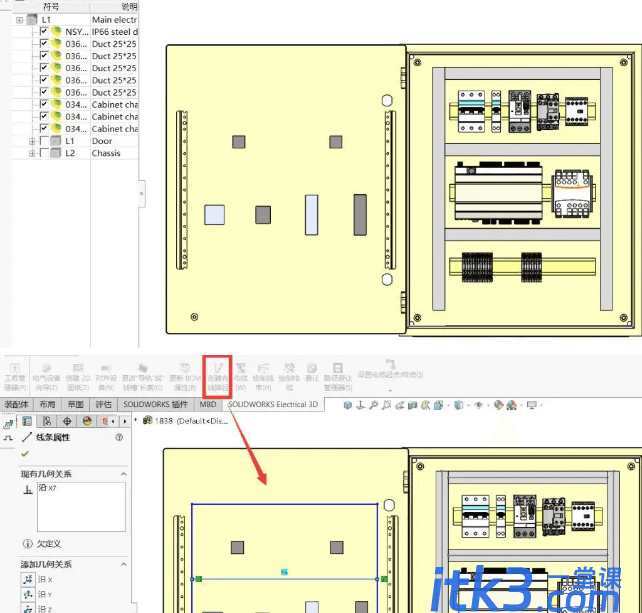Screen dimensions: 642x613
Task: Click 创建2D图纸 create 2D drawing tool
Action: 78,377
